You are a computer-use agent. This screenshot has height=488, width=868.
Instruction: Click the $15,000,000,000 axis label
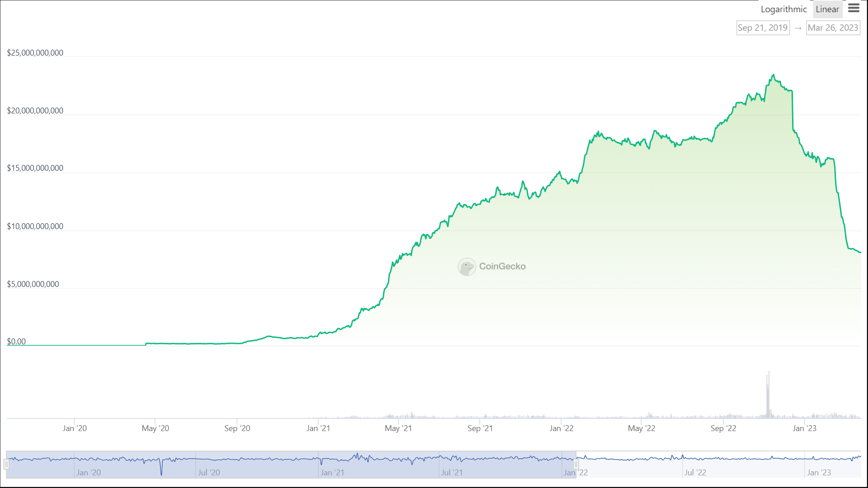pyautogui.click(x=35, y=168)
